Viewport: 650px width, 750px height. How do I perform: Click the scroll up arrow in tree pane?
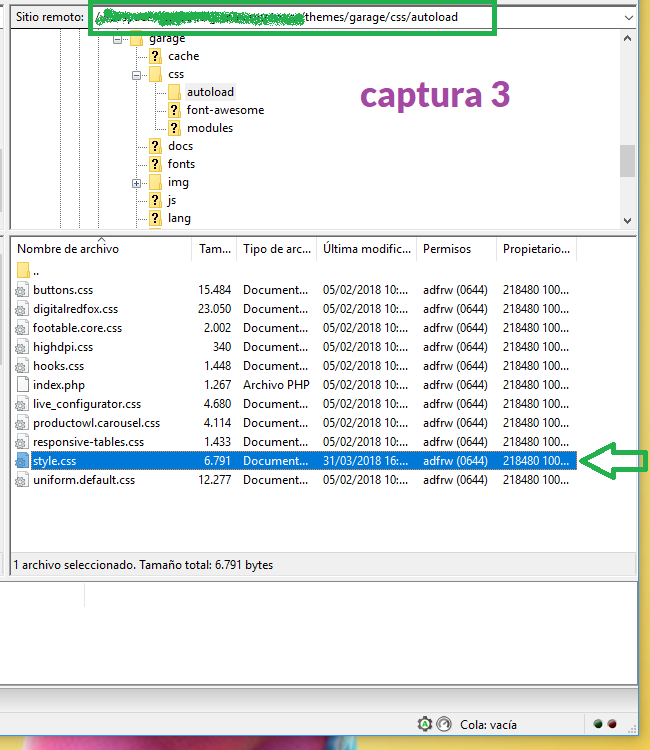pyautogui.click(x=628, y=38)
